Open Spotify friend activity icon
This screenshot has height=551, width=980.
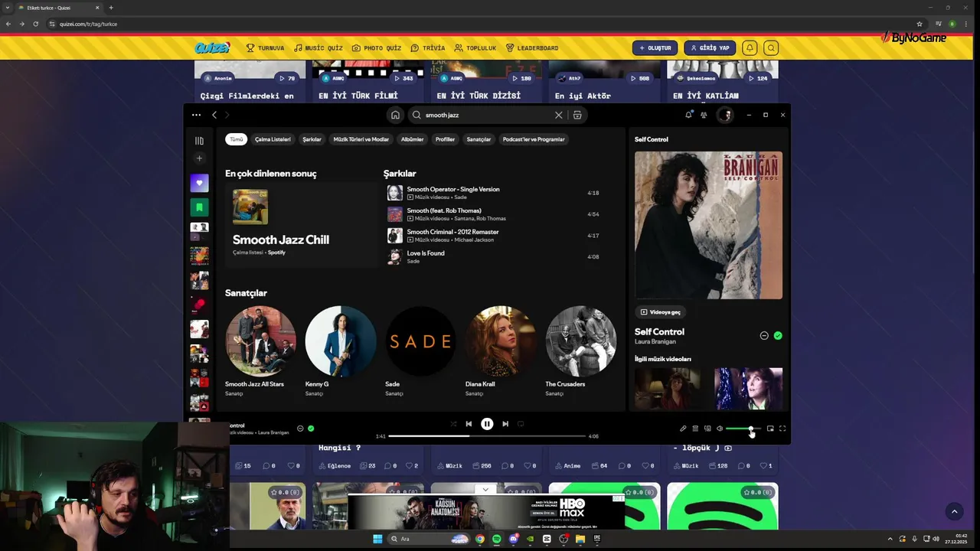(704, 115)
